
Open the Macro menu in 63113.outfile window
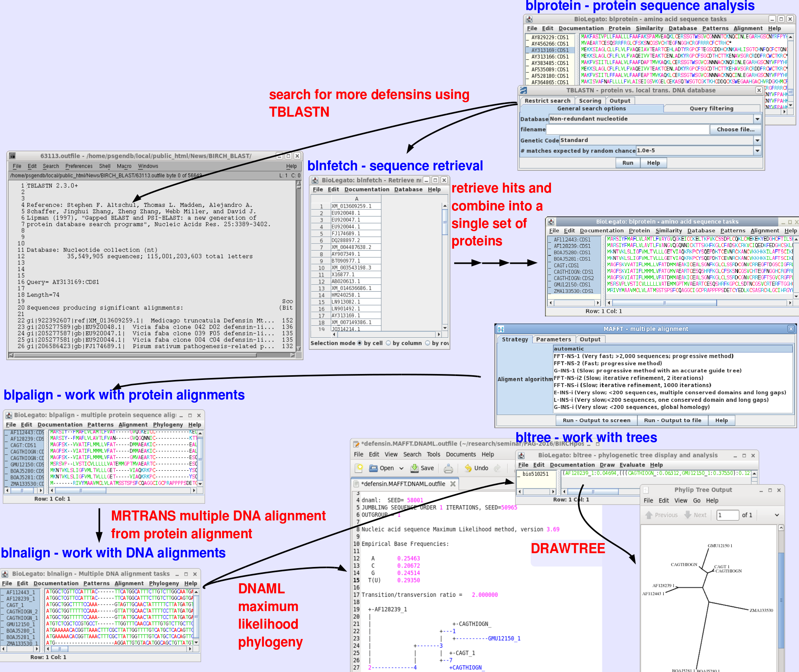click(124, 166)
